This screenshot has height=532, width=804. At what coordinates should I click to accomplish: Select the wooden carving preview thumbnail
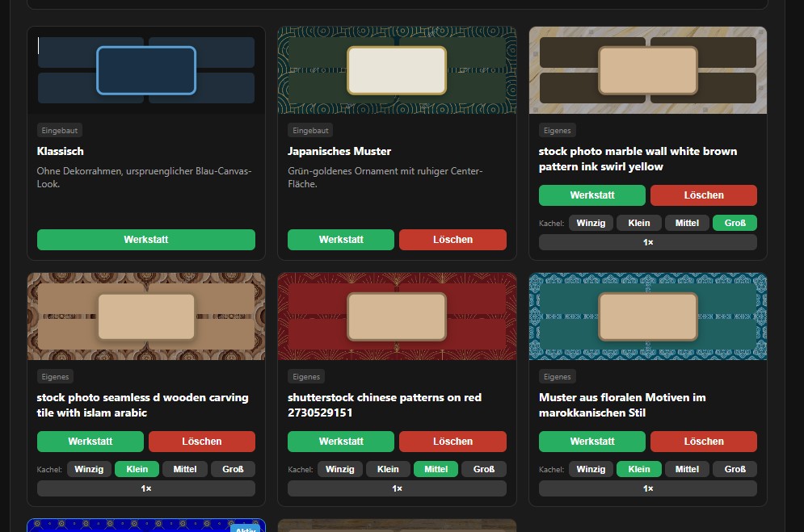[x=146, y=316]
